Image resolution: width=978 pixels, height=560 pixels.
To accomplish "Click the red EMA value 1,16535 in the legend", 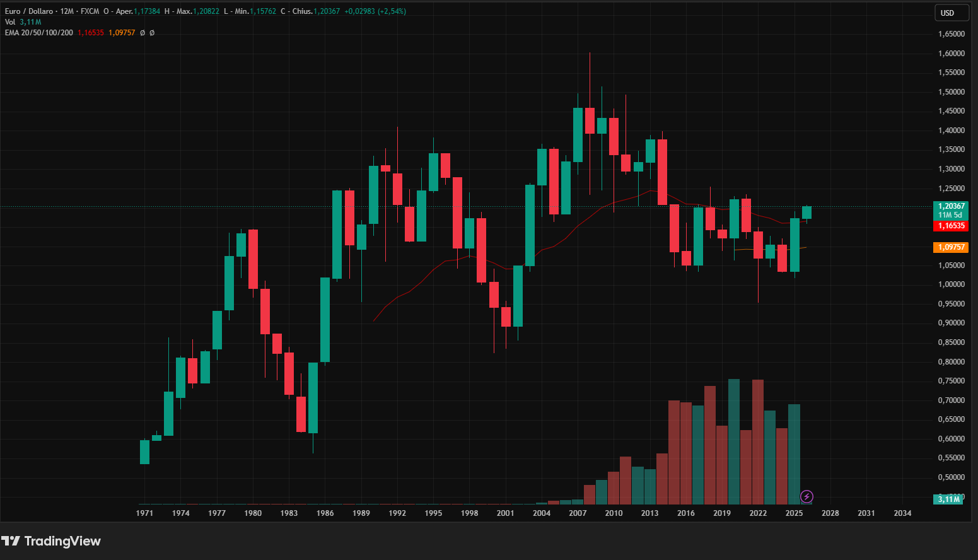I will (91, 33).
